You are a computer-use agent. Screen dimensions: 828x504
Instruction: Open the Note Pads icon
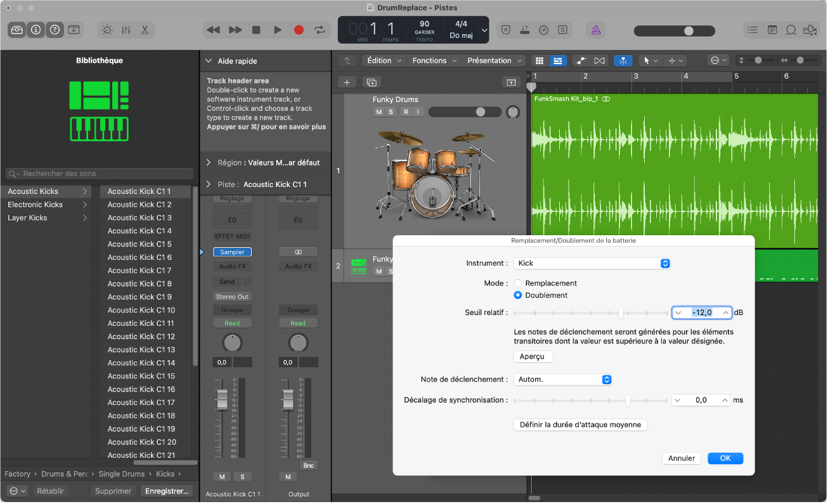click(x=772, y=30)
